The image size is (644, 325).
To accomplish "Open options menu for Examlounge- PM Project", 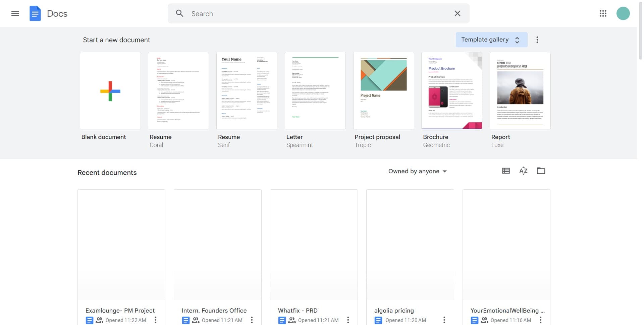I will [156, 320].
